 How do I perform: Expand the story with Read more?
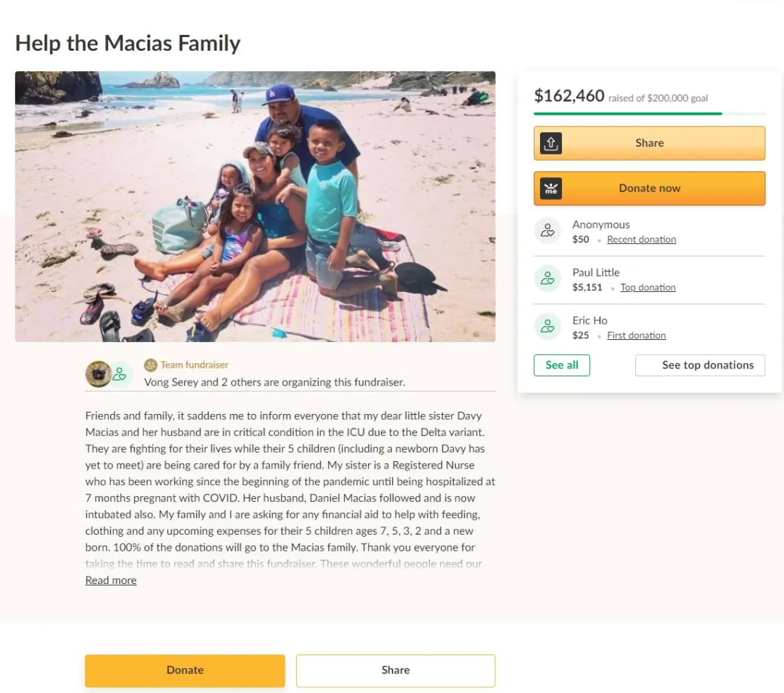[111, 580]
